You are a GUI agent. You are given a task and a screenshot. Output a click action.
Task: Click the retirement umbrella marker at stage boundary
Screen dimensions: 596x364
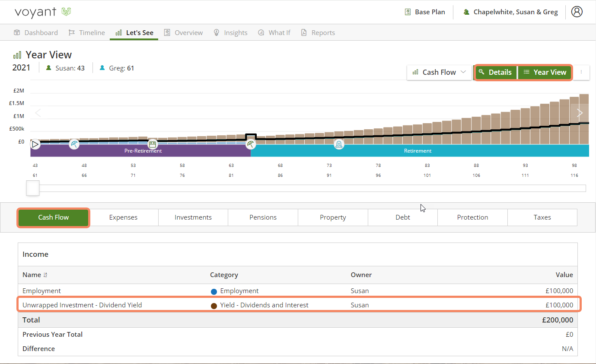point(251,144)
